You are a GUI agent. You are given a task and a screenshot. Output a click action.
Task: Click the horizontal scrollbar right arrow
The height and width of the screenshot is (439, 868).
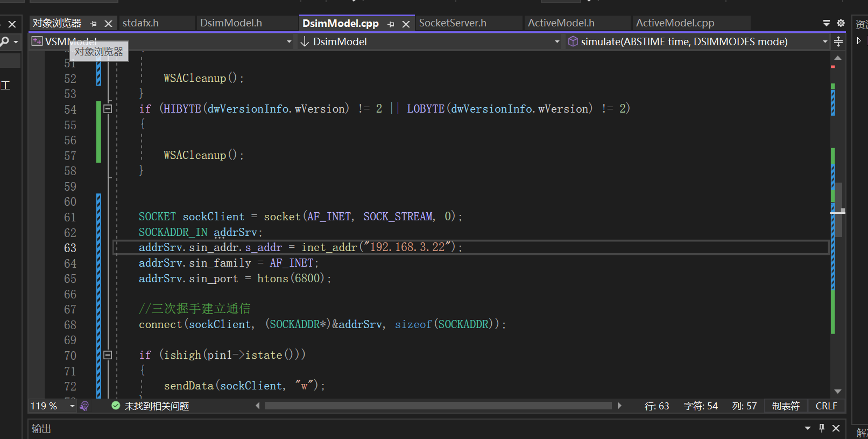coord(619,406)
